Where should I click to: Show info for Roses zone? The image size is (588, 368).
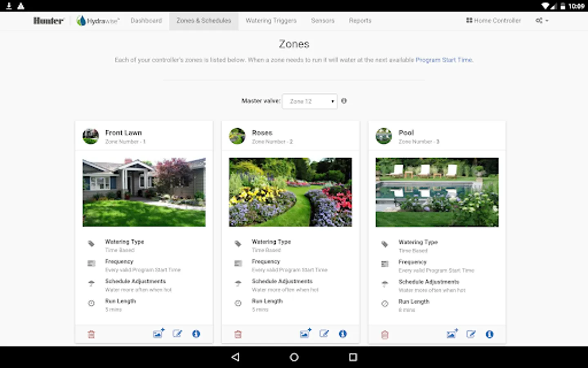[x=343, y=334]
